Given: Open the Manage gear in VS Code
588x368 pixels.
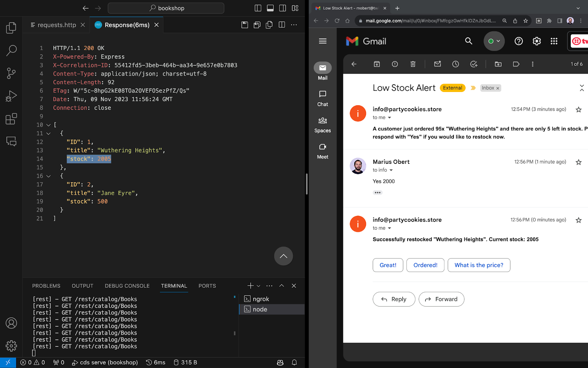Looking at the screenshot, I should (11, 346).
